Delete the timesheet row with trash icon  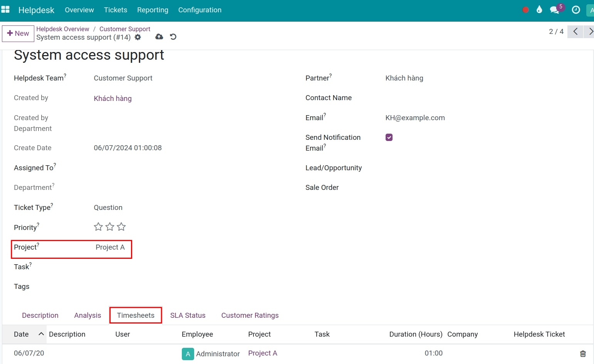pos(583,354)
